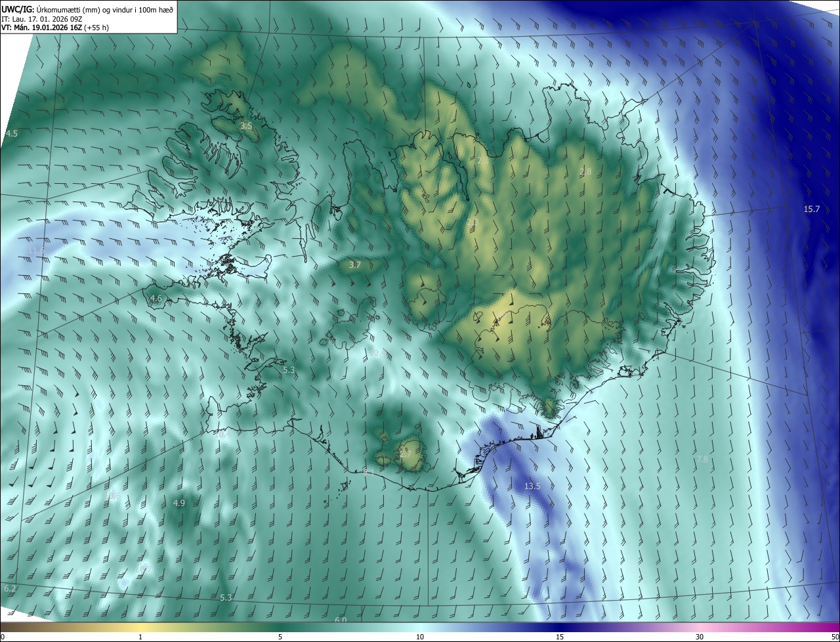Viewport: 840px width, 642px height.
Task: Click the 10.6 value label
Action: [114, 496]
